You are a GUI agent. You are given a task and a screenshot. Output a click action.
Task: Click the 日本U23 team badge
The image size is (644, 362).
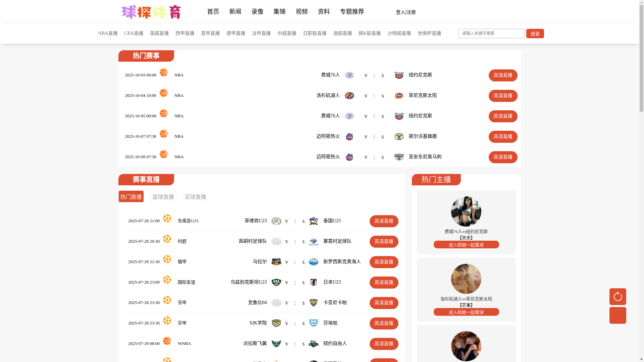click(x=314, y=282)
